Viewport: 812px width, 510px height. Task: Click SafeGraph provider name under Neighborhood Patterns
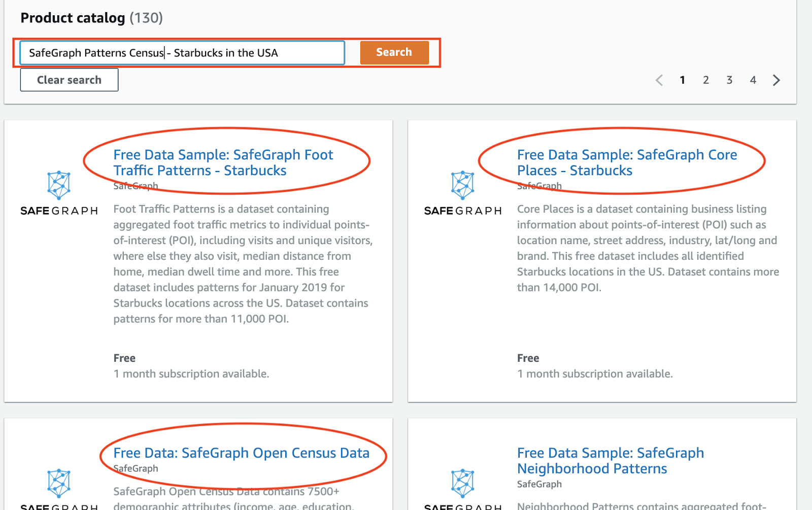[539, 484]
